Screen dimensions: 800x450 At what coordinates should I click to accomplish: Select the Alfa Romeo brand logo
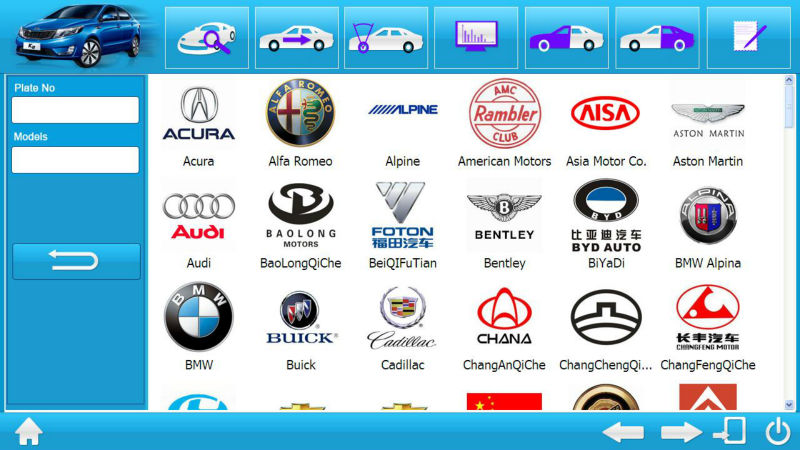pyautogui.click(x=301, y=113)
